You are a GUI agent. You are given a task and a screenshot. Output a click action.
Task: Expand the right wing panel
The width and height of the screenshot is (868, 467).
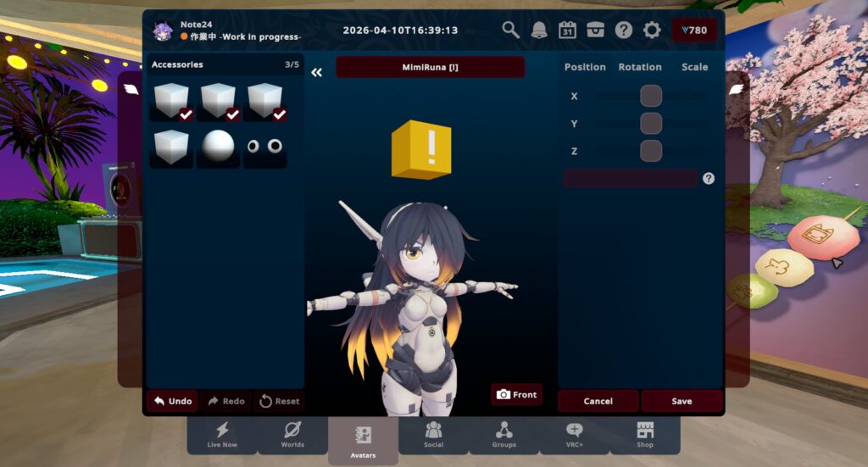click(x=736, y=89)
